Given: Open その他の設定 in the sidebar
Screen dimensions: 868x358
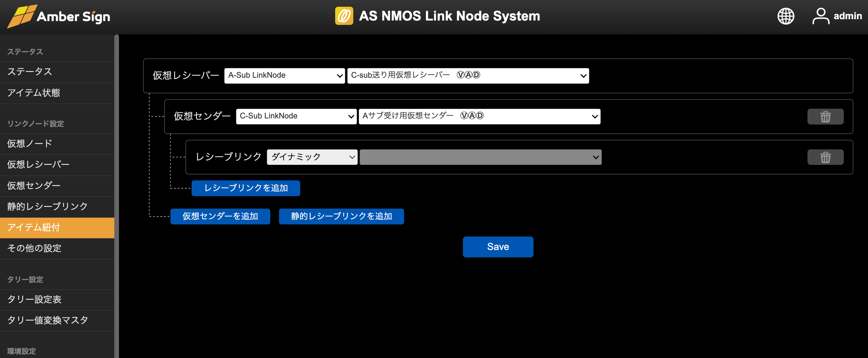Looking at the screenshot, I should pyautogui.click(x=57, y=248).
